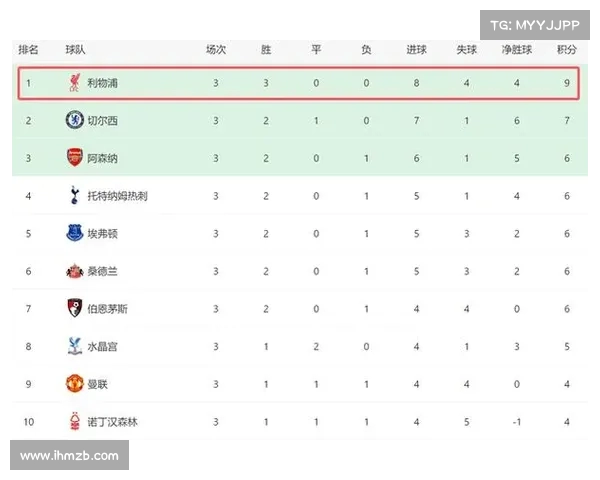This screenshot has width=600, height=480.
Task: Click the Bournemouth club crest icon
Action: pos(75,308)
